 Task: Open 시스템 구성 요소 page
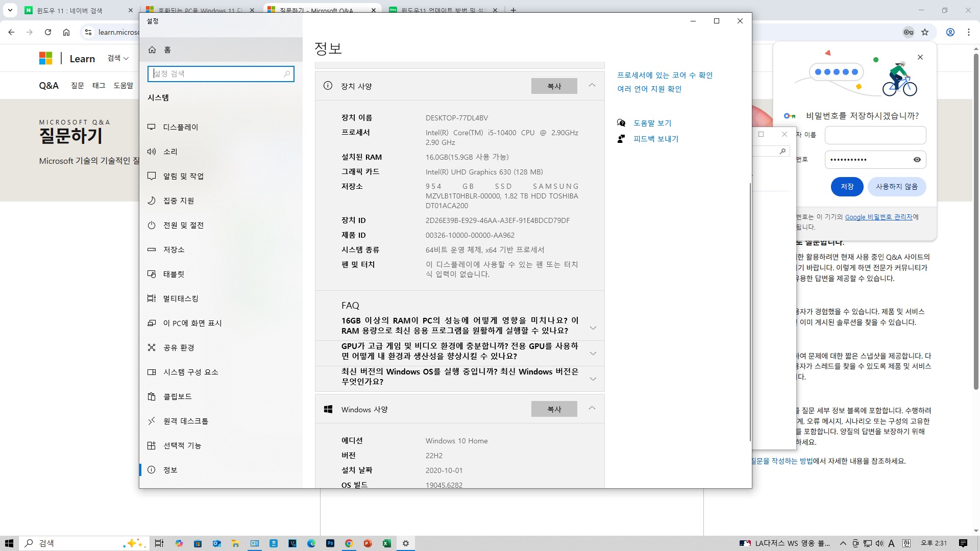220,372
